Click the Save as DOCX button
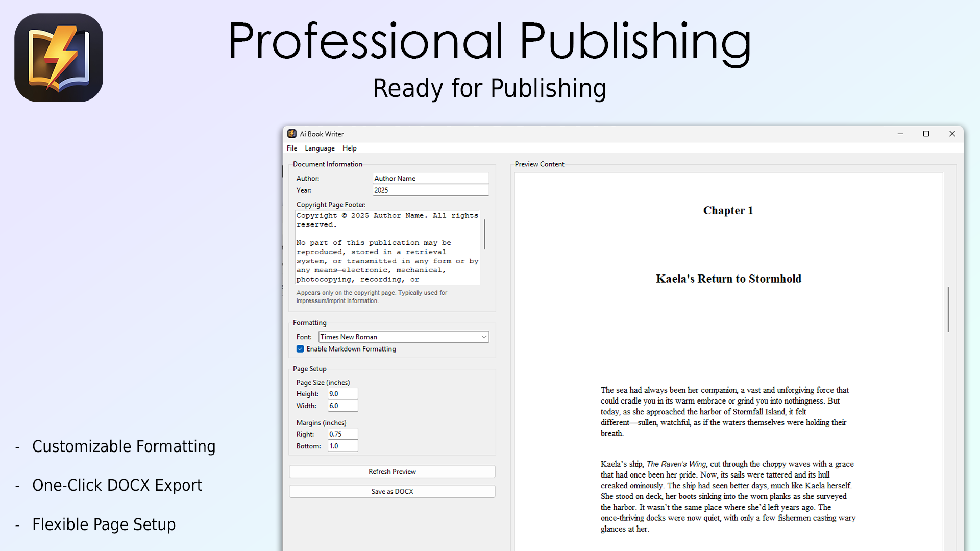Screen dimensions: 980x551 click(x=392, y=491)
